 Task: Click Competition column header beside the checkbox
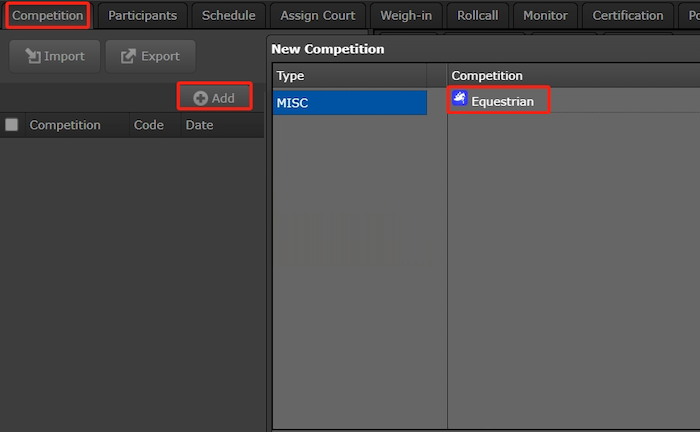click(65, 125)
